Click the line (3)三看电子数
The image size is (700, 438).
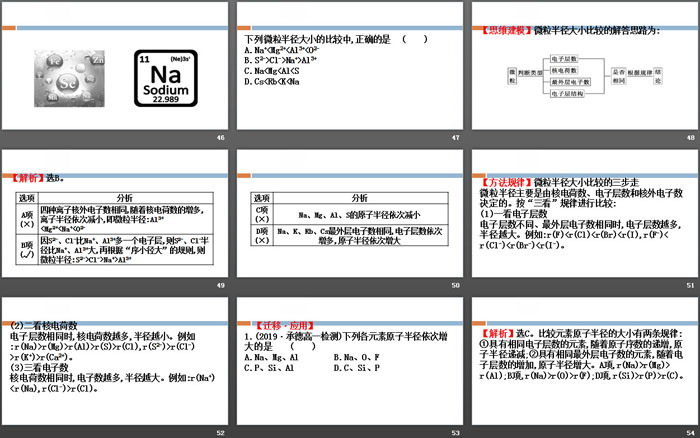[x=39, y=367]
